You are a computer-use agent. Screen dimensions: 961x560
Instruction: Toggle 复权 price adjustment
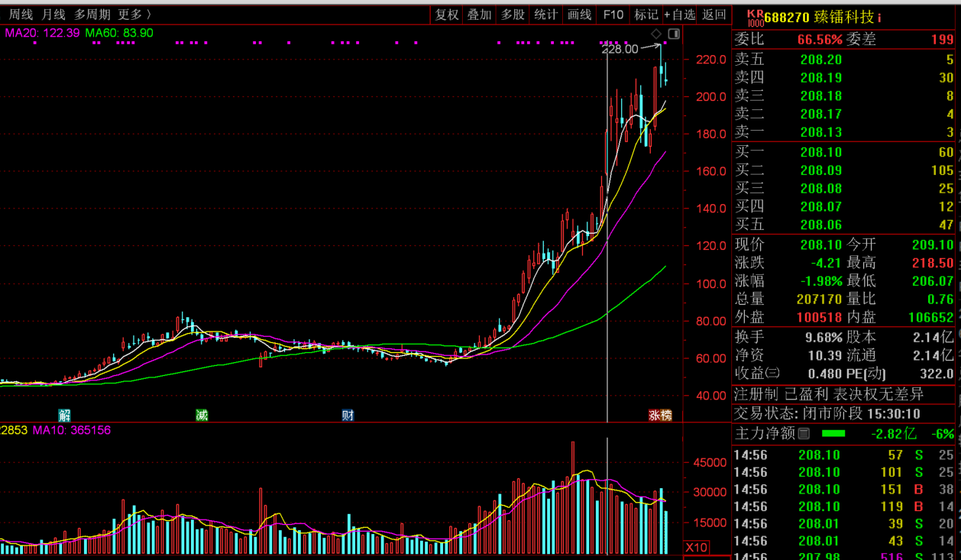pyautogui.click(x=447, y=15)
